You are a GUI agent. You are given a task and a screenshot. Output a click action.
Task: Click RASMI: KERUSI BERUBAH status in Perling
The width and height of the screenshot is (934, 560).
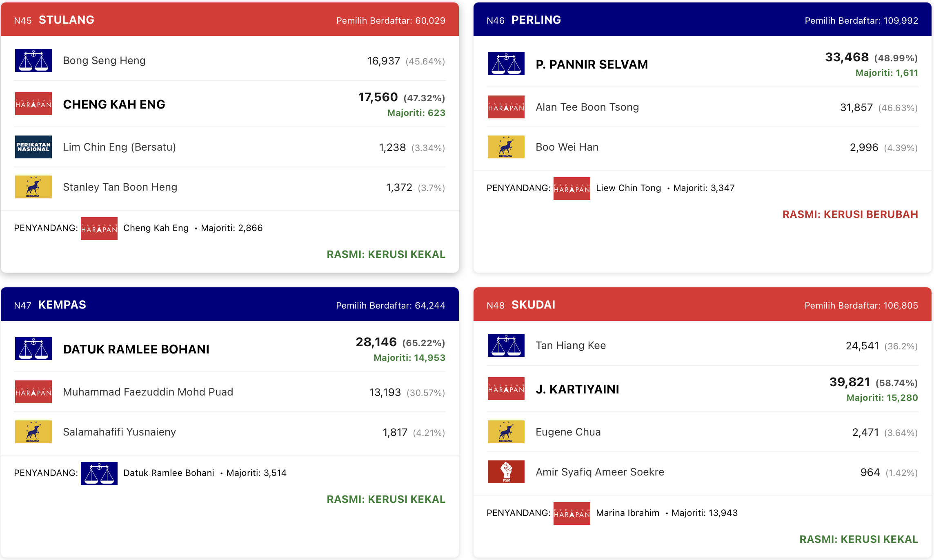point(850,214)
